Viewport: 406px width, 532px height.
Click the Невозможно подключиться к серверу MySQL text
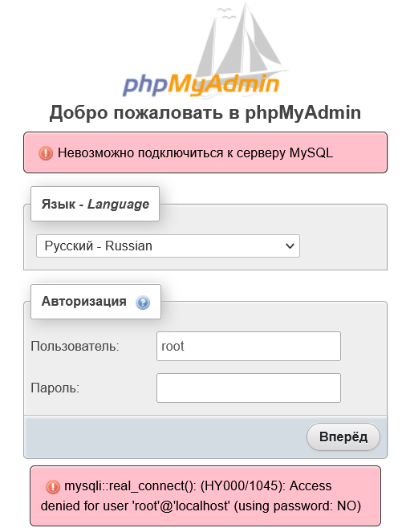[195, 153]
